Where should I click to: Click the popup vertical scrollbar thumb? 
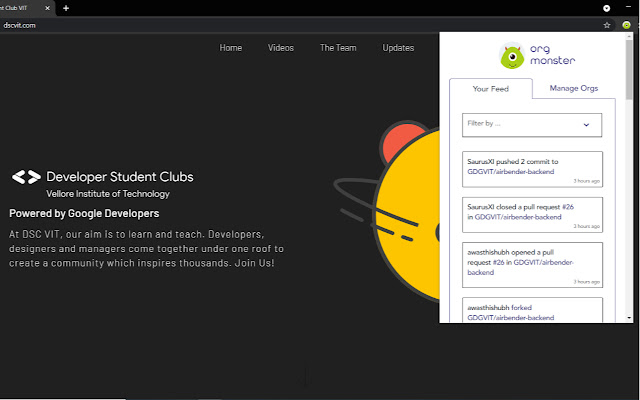[x=629, y=69]
